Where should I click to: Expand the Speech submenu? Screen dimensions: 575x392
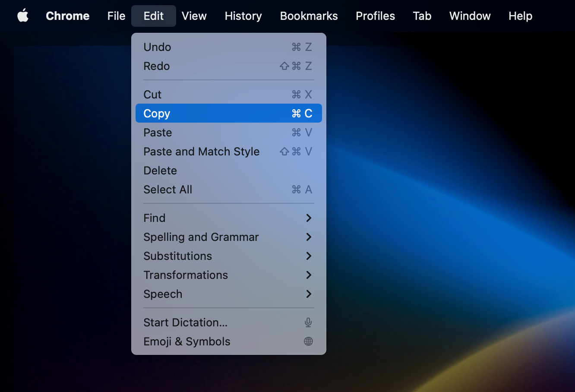pyautogui.click(x=229, y=294)
